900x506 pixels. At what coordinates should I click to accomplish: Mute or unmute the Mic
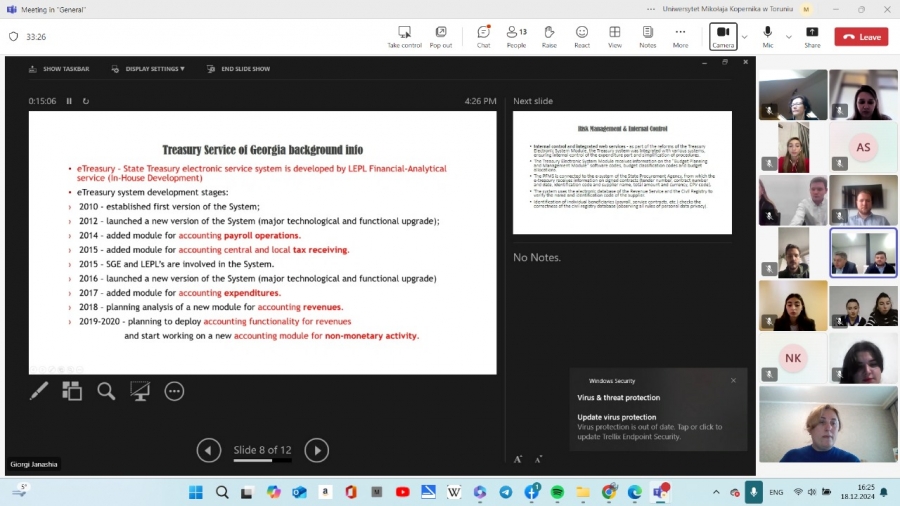[768, 36]
